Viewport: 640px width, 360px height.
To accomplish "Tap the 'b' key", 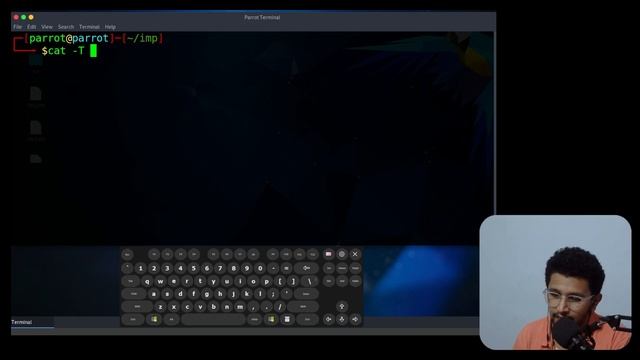I will (213, 307).
